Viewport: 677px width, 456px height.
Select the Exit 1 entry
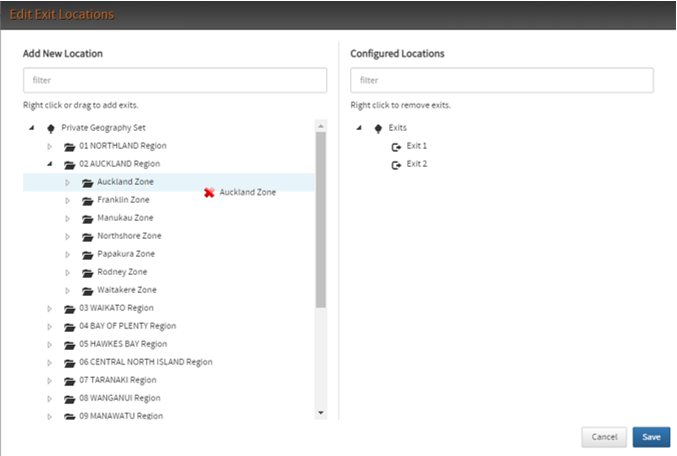click(417, 146)
